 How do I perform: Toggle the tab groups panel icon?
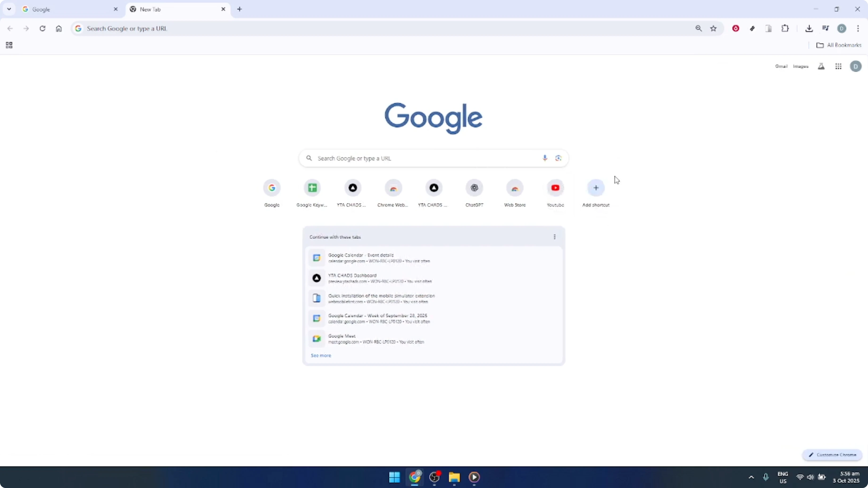[9, 45]
